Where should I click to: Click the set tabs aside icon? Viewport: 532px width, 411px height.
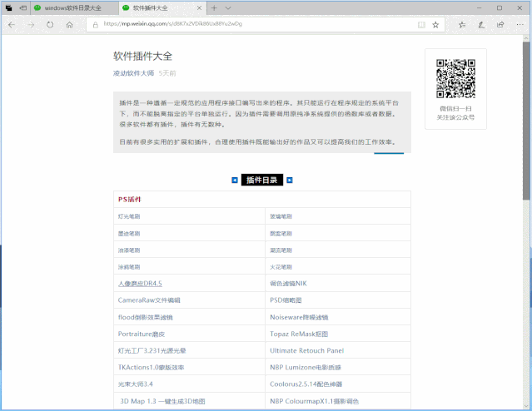click(x=23, y=7)
